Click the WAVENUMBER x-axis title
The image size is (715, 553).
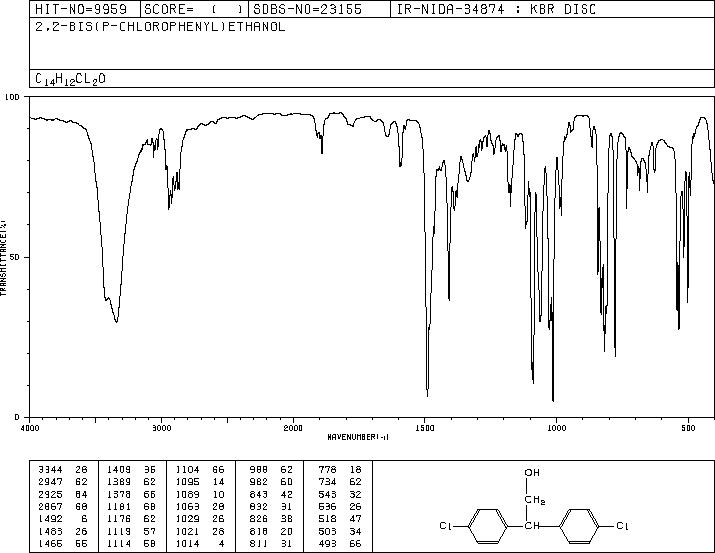point(358,437)
